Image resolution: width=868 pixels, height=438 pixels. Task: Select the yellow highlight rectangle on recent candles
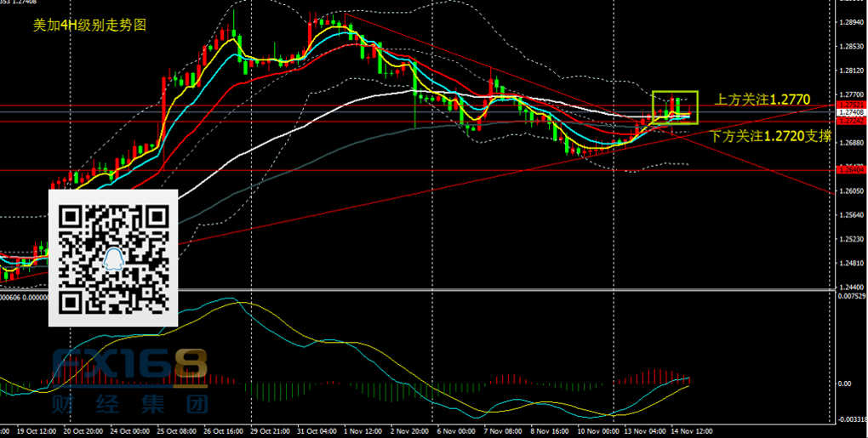675,107
